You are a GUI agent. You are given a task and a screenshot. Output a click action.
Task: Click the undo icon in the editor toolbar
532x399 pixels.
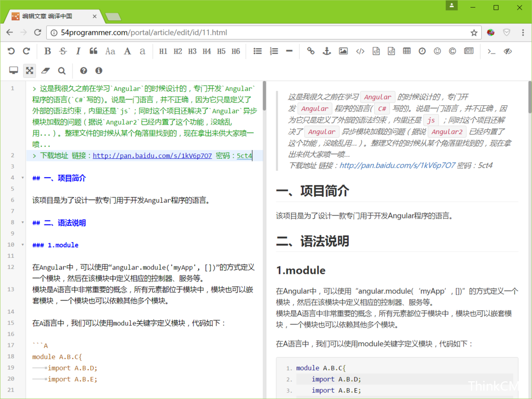(11, 51)
